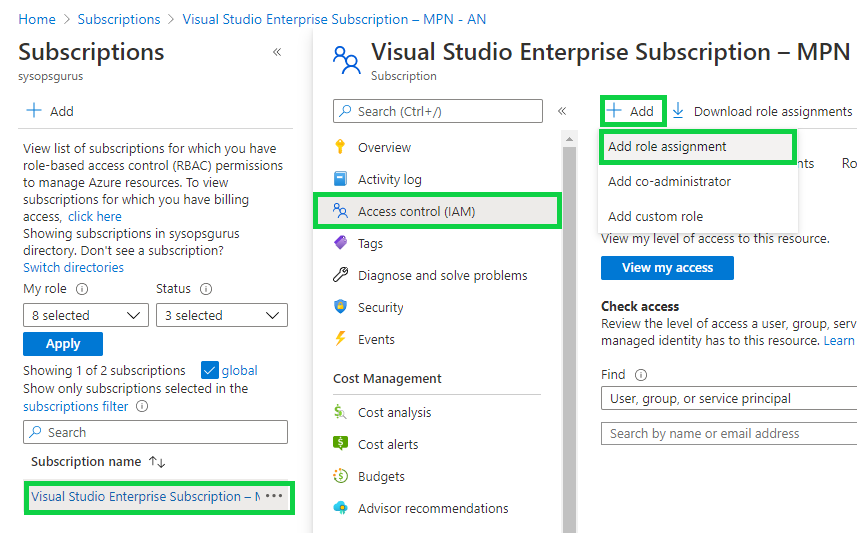The image size is (857, 533).
Task: Open Diagnose and solve problems
Action: coord(443,275)
